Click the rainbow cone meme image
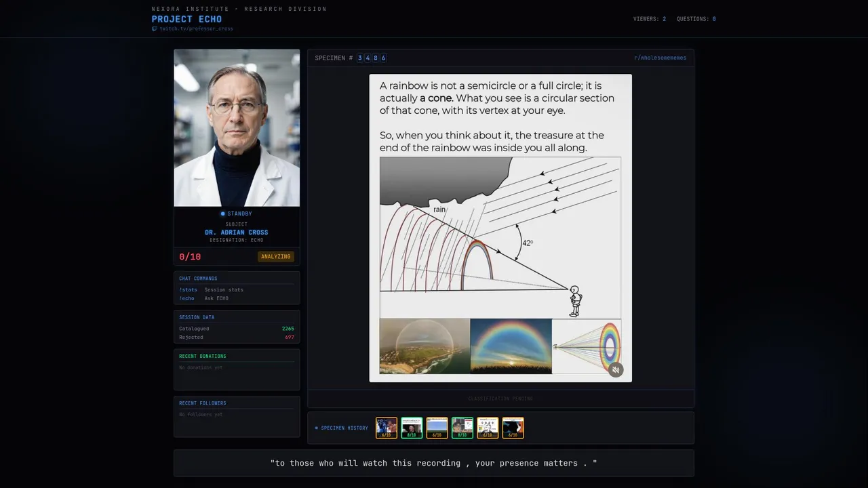 500,228
